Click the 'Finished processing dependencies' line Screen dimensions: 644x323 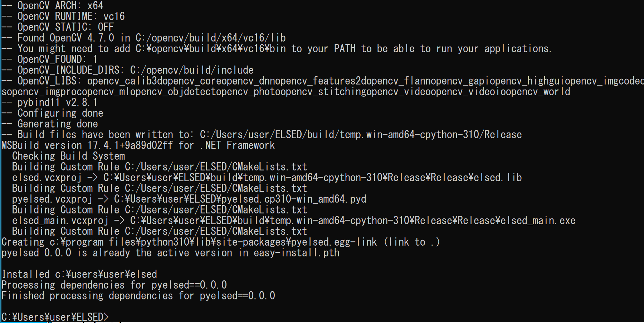tap(138, 296)
